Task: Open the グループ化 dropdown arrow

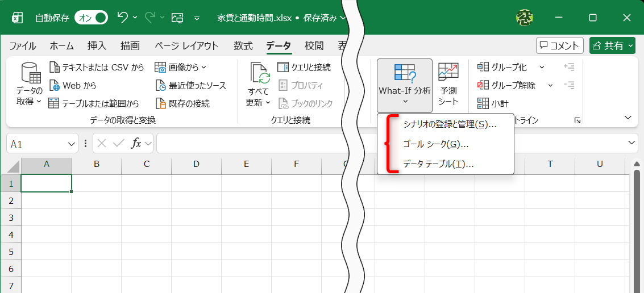Action: (542, 68)
